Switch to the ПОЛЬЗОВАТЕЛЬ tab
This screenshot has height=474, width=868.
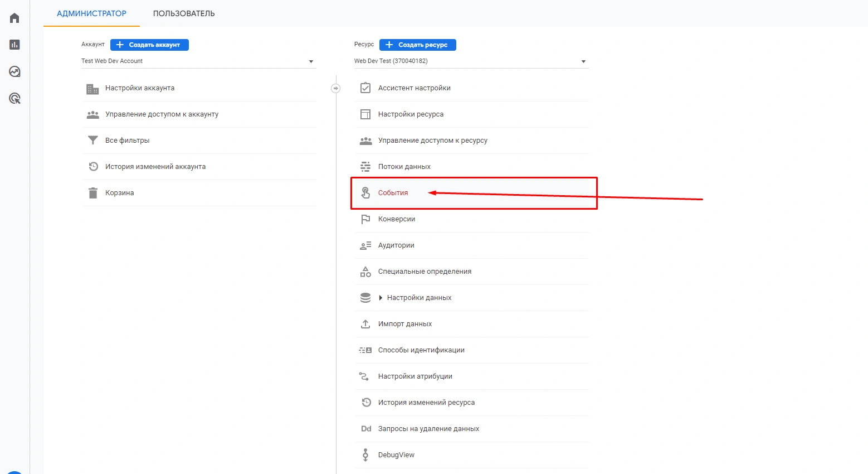(184, 13)
